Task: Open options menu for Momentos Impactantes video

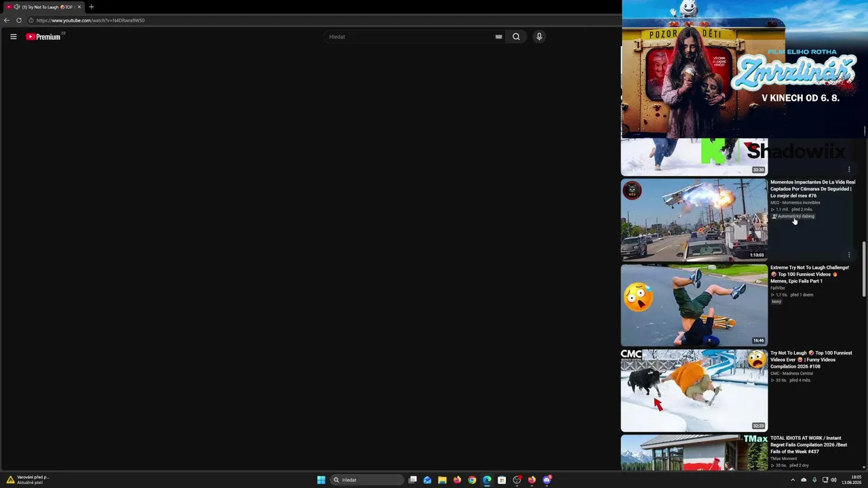Action: (849, 255)
